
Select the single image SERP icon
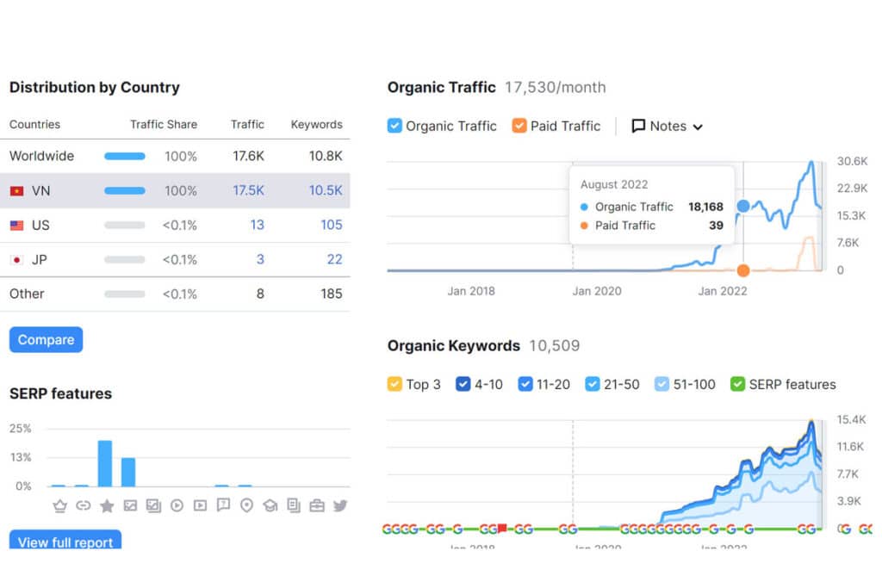point(130,506)
